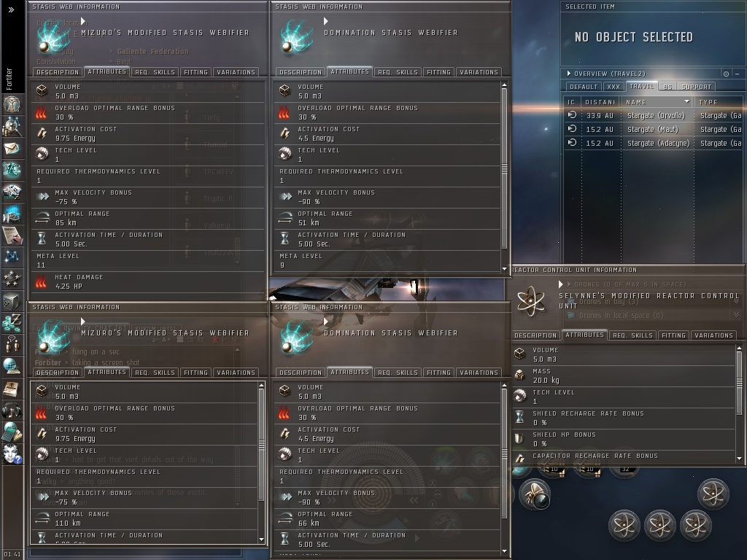Viewport: 747px width, 560px height.
Task: Open the help face icon
Action: pos(12,454)
